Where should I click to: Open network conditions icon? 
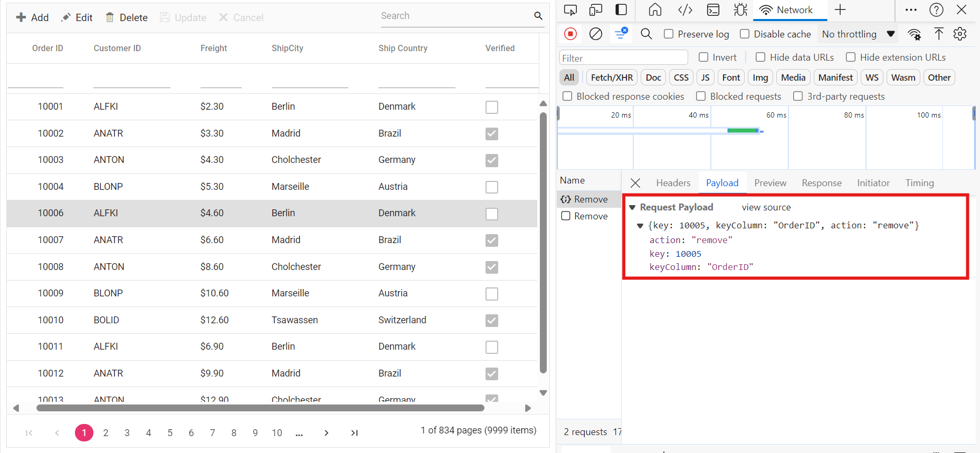(914, 34)
